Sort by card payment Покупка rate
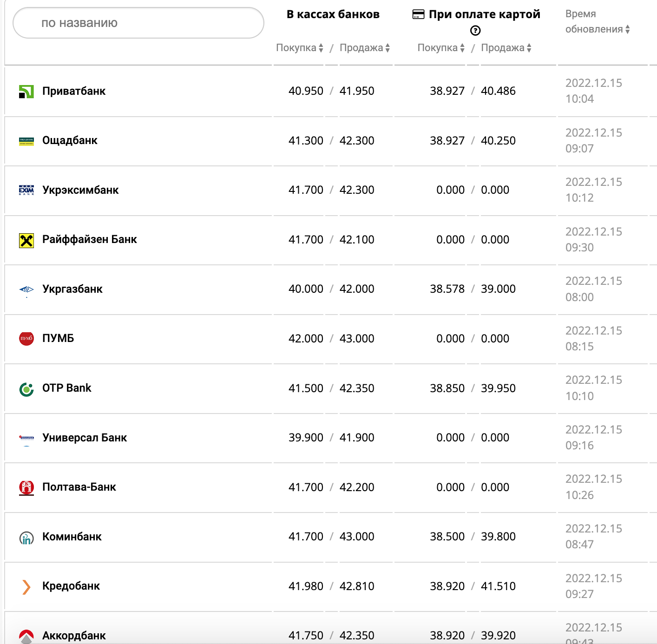The width and height of the screenshot is (657, 644). 441,48
